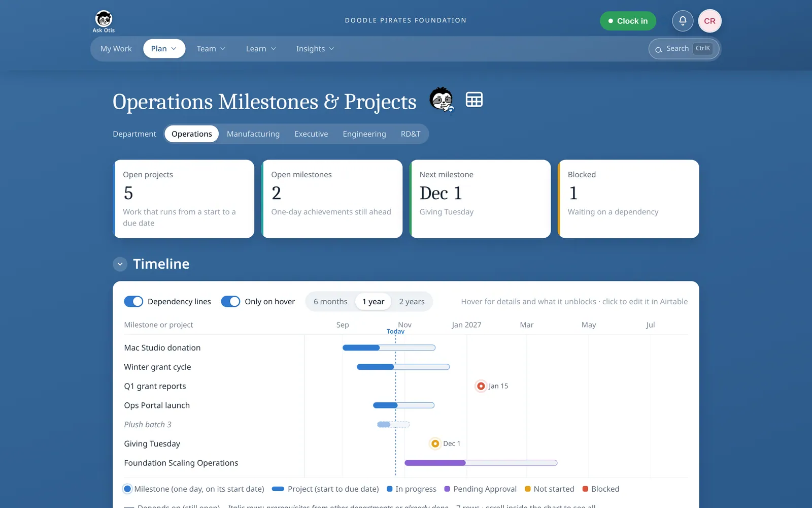The width and height of the screenshot is (812, 508).
Task: Open the CR profile avatar
Action: pyautogui.click(x=709, y=21)
